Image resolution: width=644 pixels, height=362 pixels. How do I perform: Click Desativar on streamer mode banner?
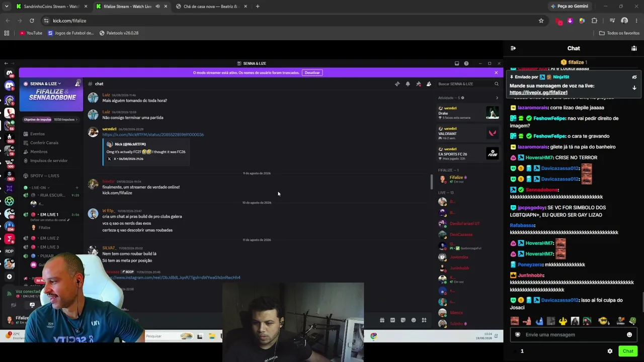312,72
